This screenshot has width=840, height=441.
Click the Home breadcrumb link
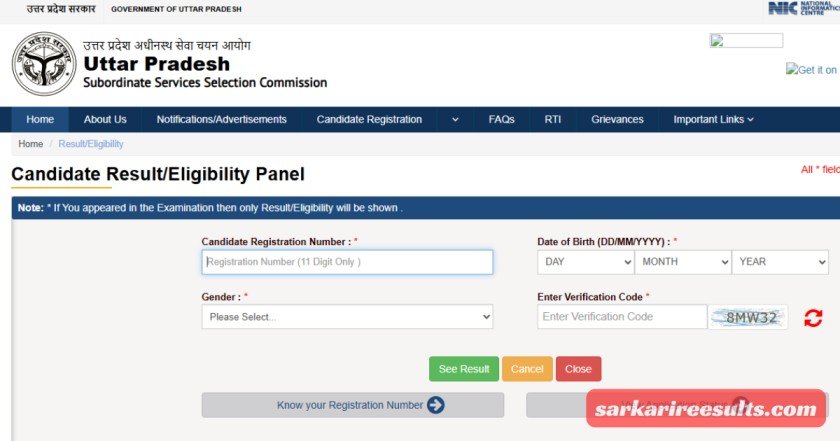pos(30,144)
